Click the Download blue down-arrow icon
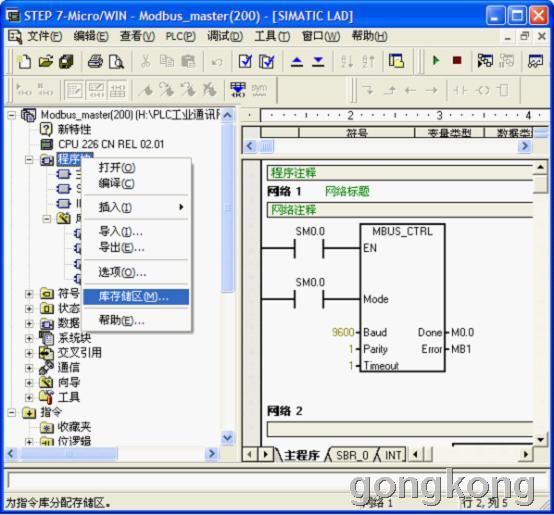 (318, 61)
